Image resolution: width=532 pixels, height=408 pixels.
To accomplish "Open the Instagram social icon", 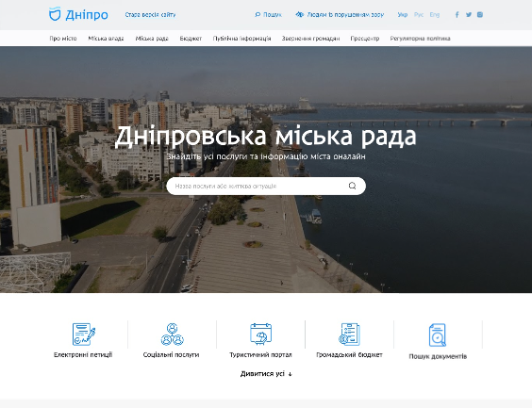I will point(480,14).
